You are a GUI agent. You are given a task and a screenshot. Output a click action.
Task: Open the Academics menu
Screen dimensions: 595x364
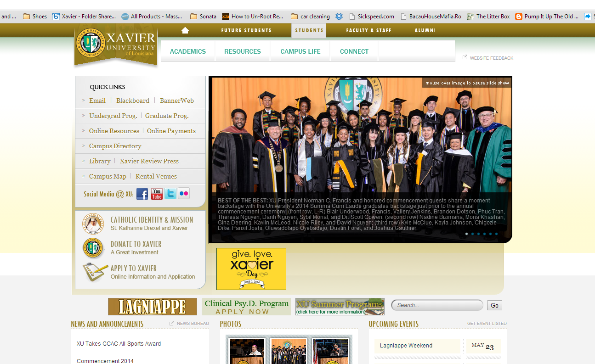(188, 51)
